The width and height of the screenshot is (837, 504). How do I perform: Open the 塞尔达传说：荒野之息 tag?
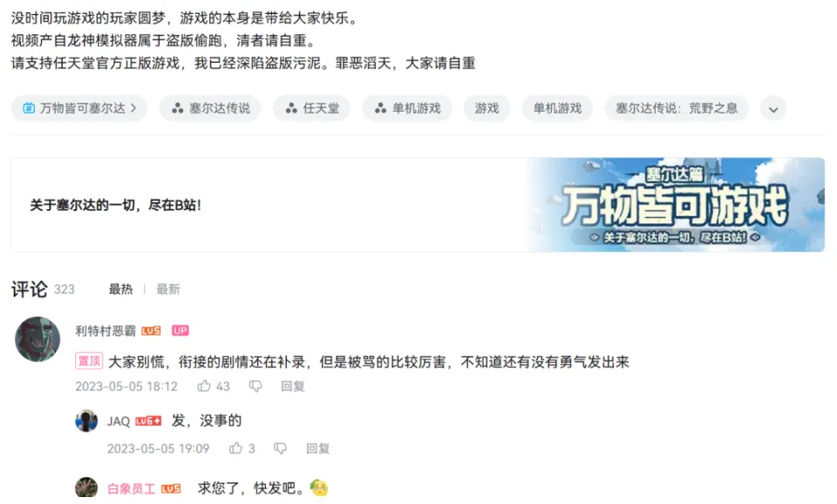pos(677,108)
